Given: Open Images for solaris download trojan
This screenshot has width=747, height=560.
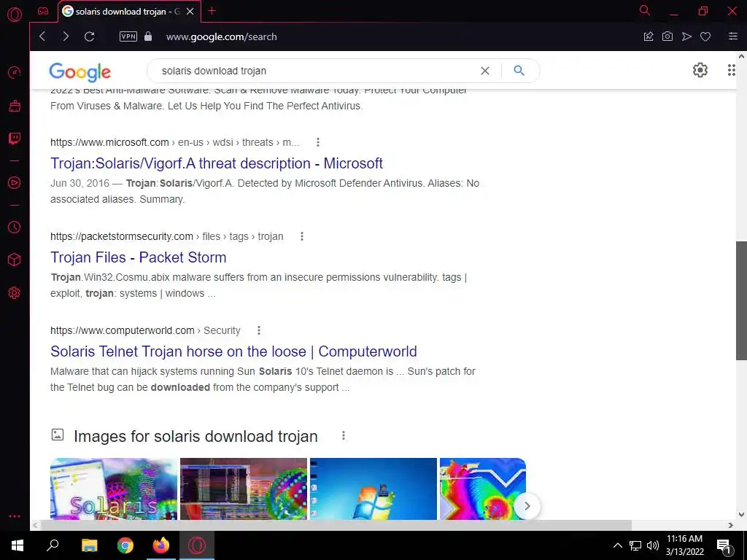Looking at the screenshot, I should coord(196,436).
